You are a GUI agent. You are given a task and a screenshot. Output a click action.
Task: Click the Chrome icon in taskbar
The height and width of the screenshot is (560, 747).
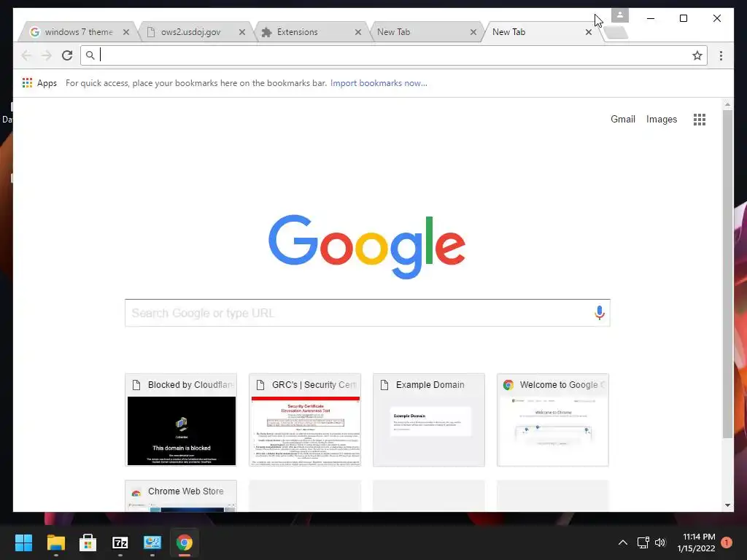[x=185, y=542]
